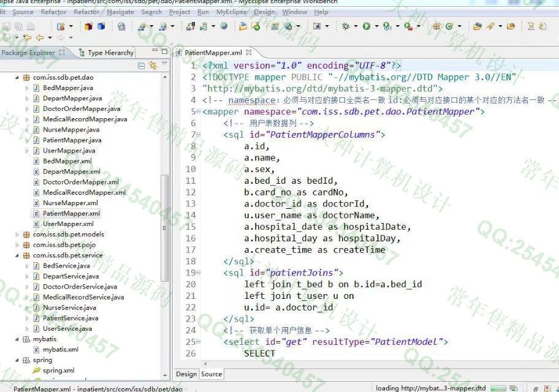Click the Save All toolbar icon

[18, 26]
